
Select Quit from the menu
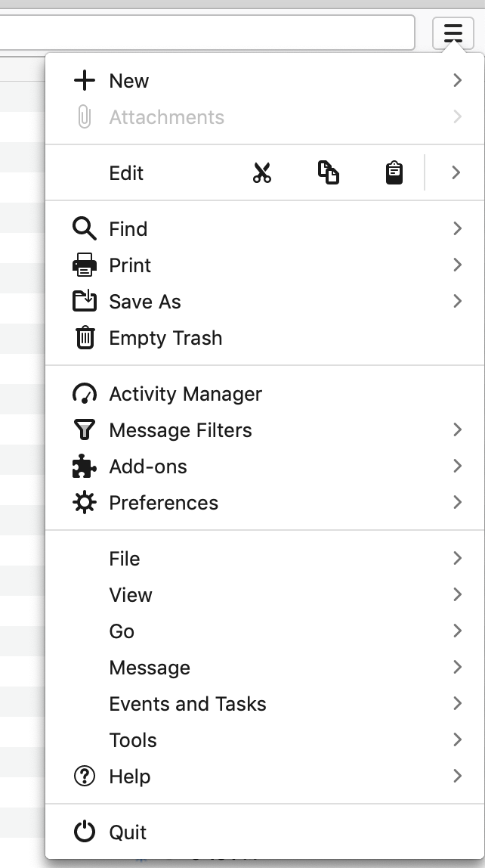(x=128, y=832)
